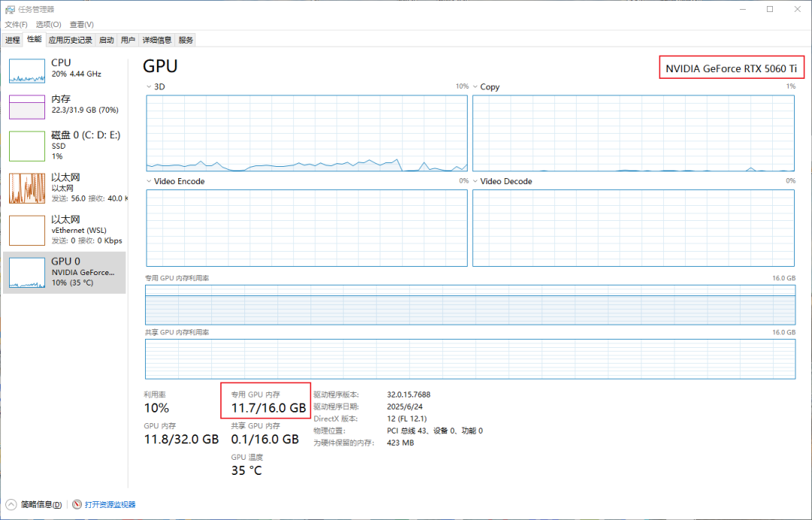Image resolution: width=812 pixels, height=520 pixels.
Task: Switch to the 进程 tab
Action: click(x=12, y=40)
